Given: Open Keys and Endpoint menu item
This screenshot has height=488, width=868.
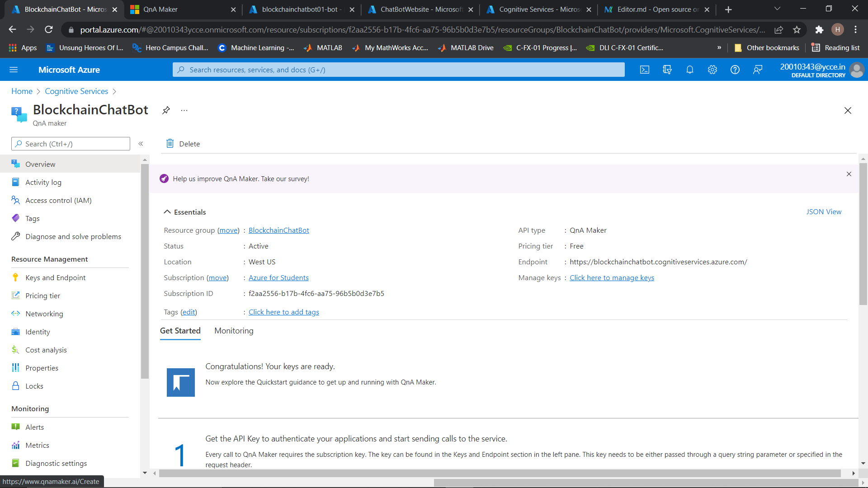Looking at the screenshot, I should pos(55,277).
